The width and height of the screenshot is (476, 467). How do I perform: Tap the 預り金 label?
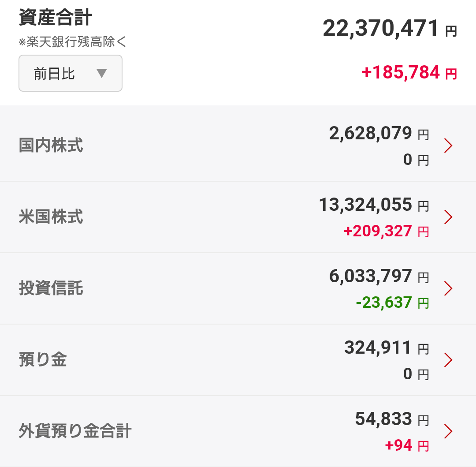[x=42, y=359]
